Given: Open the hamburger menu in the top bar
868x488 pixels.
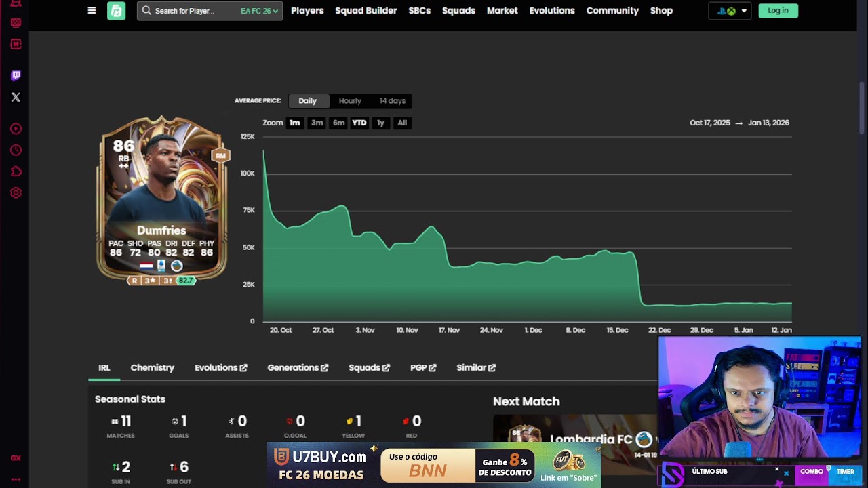Looking at the screenshot, I should click(x=92, y=11).
